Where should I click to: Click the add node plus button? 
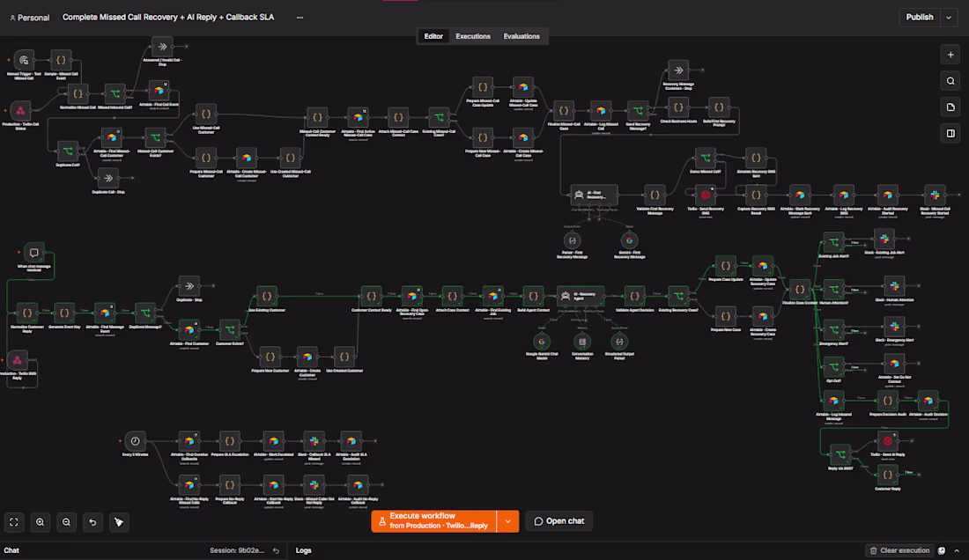click(x=951, y=55)
